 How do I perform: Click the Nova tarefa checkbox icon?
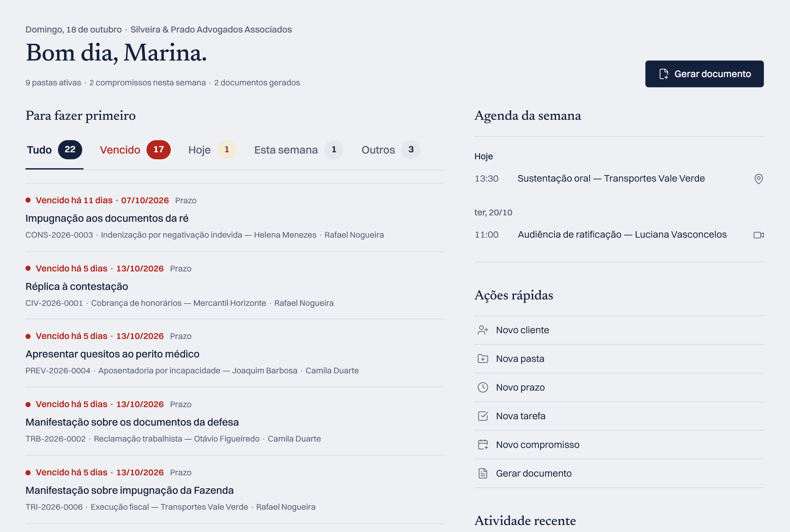coord(483,416)
